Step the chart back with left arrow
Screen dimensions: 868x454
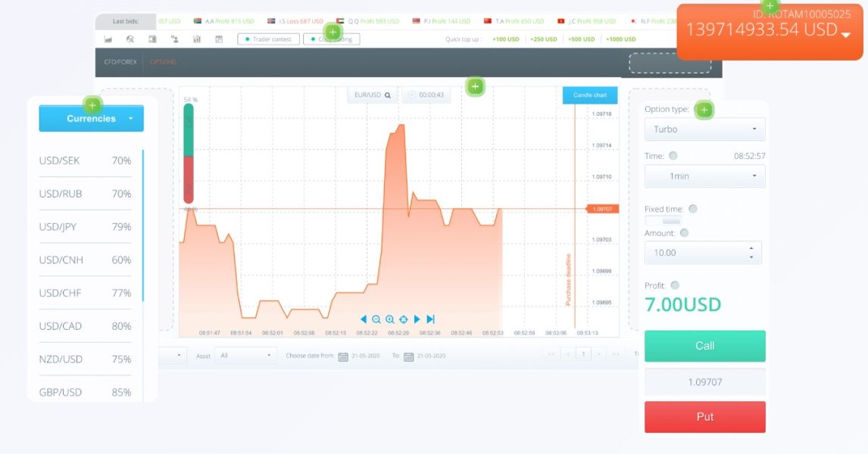coord(363,319)
